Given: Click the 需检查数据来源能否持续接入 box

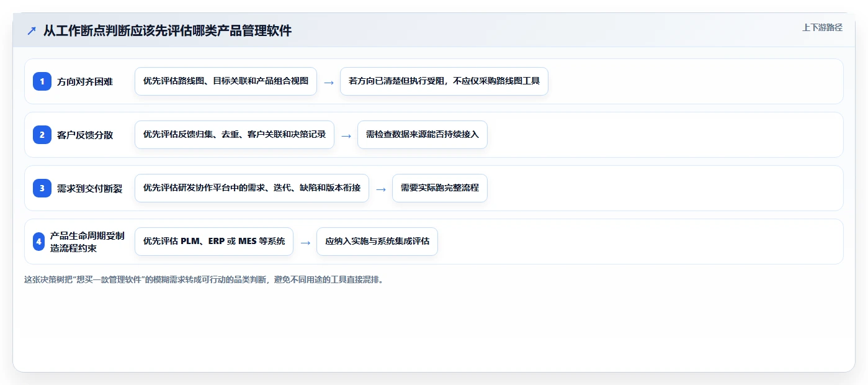Looking at the screenshot, I should (x=423, y=135).
